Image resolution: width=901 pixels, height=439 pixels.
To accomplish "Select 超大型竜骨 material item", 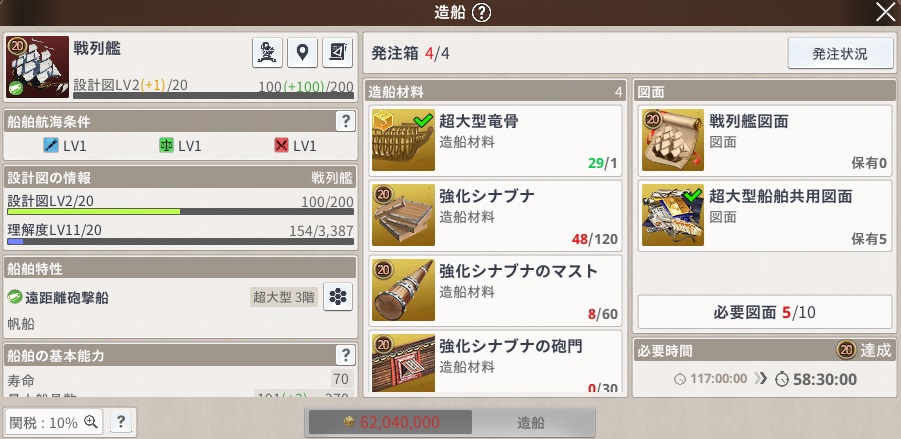I will (495, 140).
